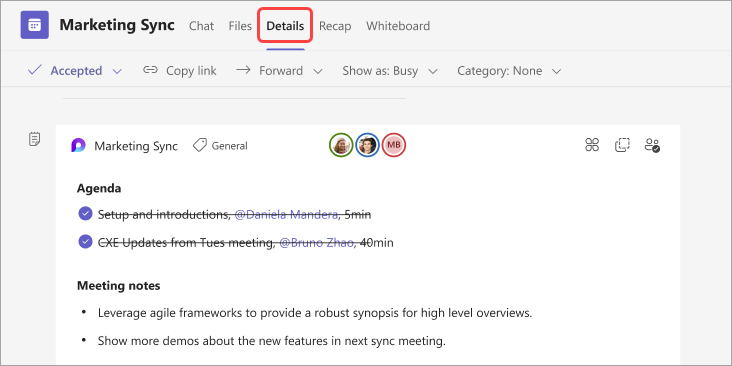Open the Loop components grid icon
Screen dimensions: 732x366
point(592,145)
